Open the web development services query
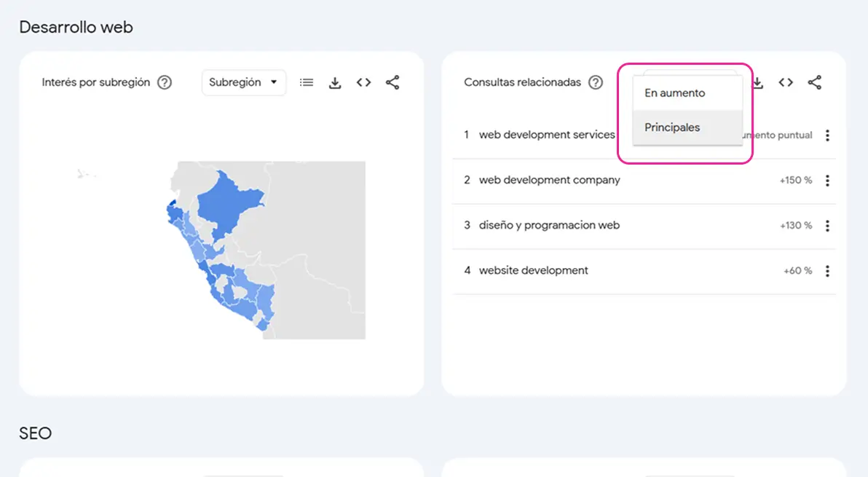 tap(547, 135)
